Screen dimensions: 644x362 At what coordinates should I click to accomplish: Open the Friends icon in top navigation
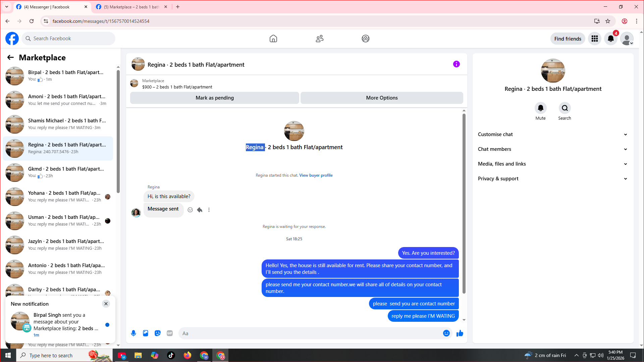(320, 39)
